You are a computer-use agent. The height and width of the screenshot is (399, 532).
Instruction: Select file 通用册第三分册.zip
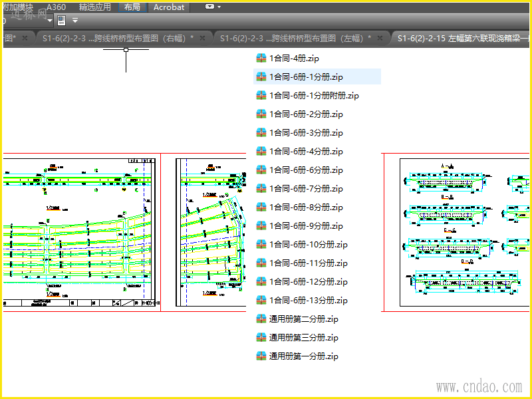pyautogui.click(x=304, y=338)
